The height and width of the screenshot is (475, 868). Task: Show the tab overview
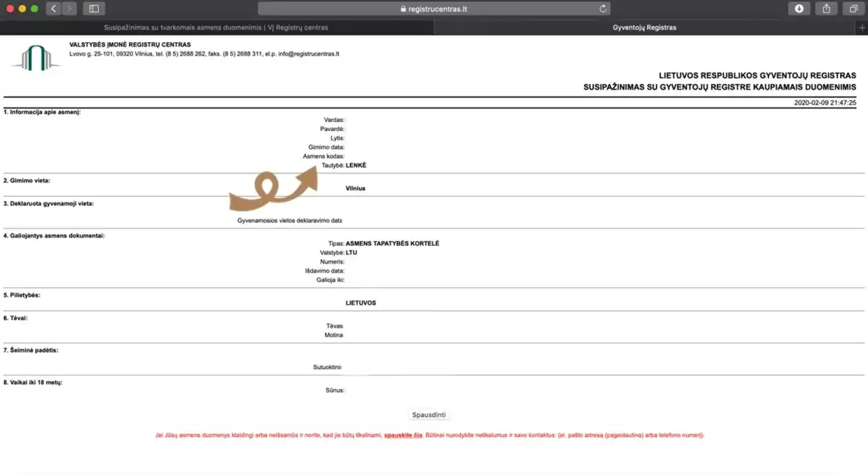coord(853,9)
